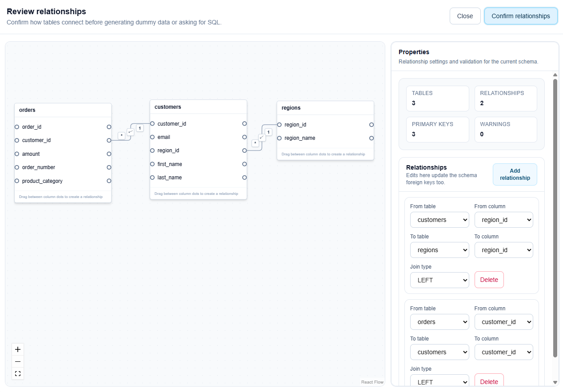Open Join type dropdown for customers relationship
Screen dimensions: 563x392
tap(439, 280)
